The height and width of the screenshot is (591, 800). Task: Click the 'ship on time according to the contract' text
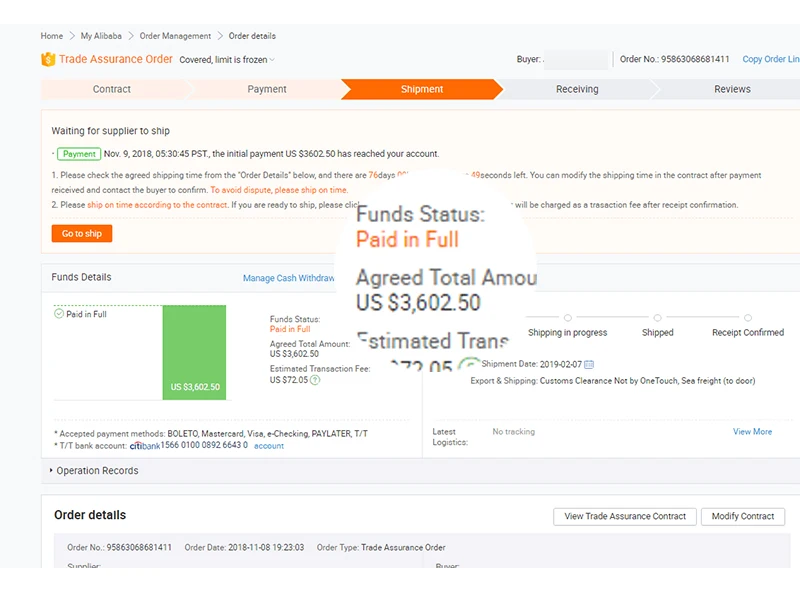pyautogui.click(x=157, y=205)
